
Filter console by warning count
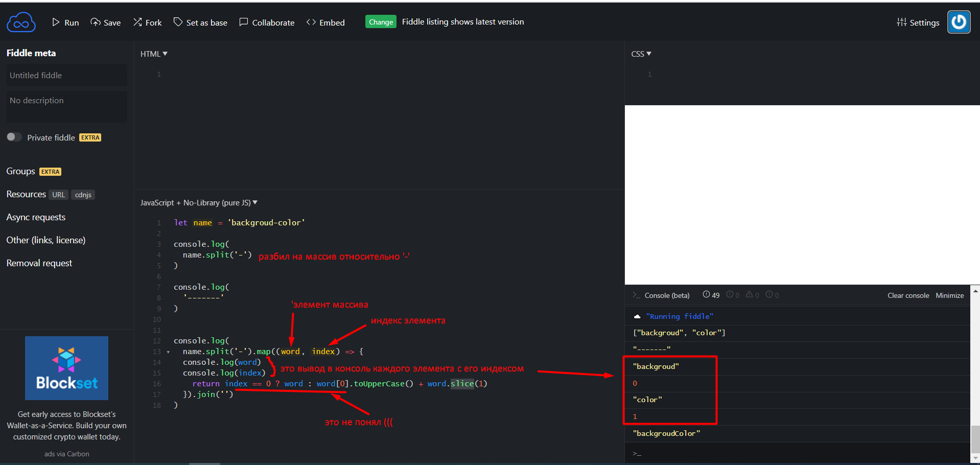point(753,295)
